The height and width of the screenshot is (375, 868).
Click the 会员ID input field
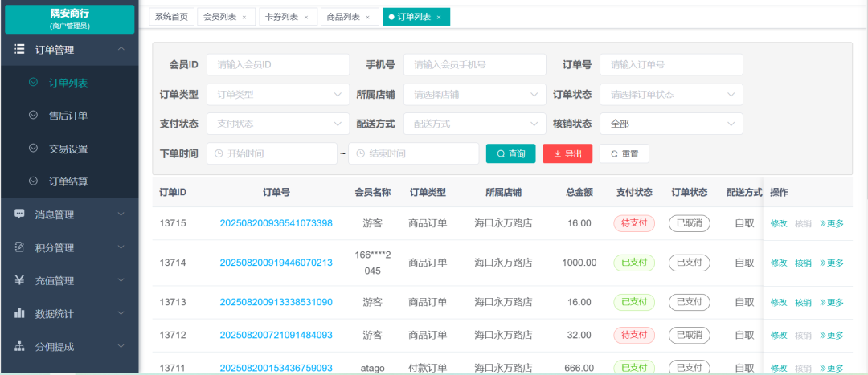[x=277, y=65]
